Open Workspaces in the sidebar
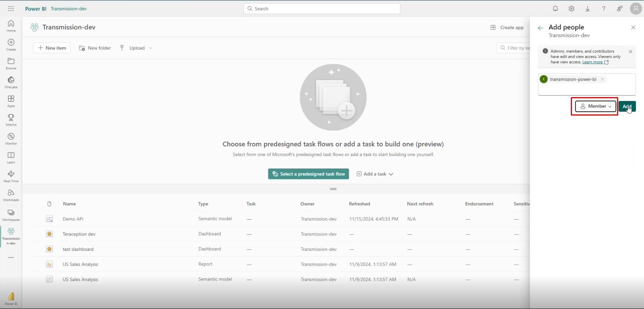The height and width of the screenshot is (309, 644). (11, 215)
